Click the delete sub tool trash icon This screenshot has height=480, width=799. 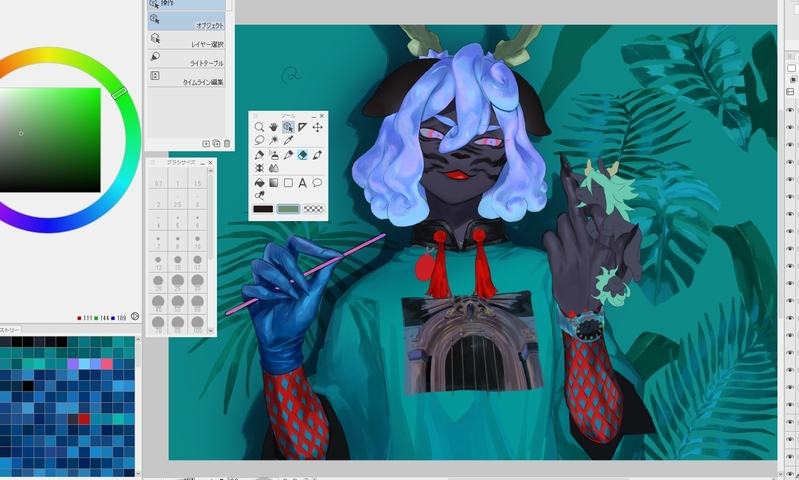[227, 144]
